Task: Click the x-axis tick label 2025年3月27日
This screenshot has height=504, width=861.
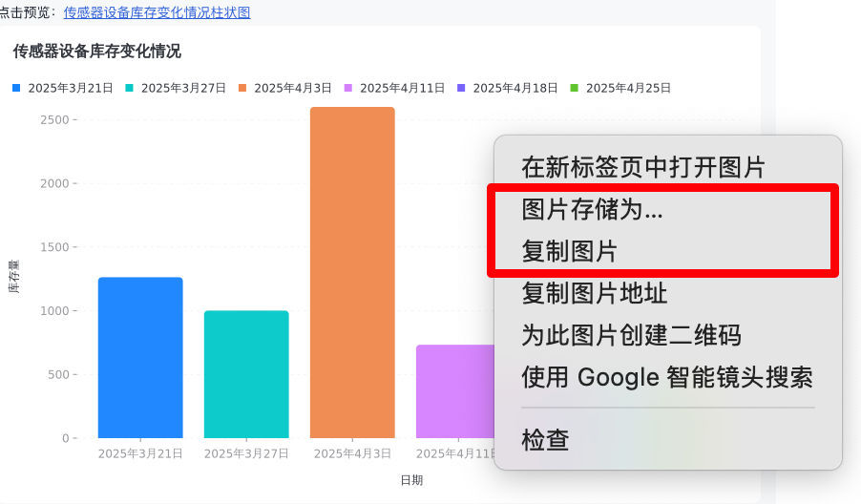Action: [246, 453]
